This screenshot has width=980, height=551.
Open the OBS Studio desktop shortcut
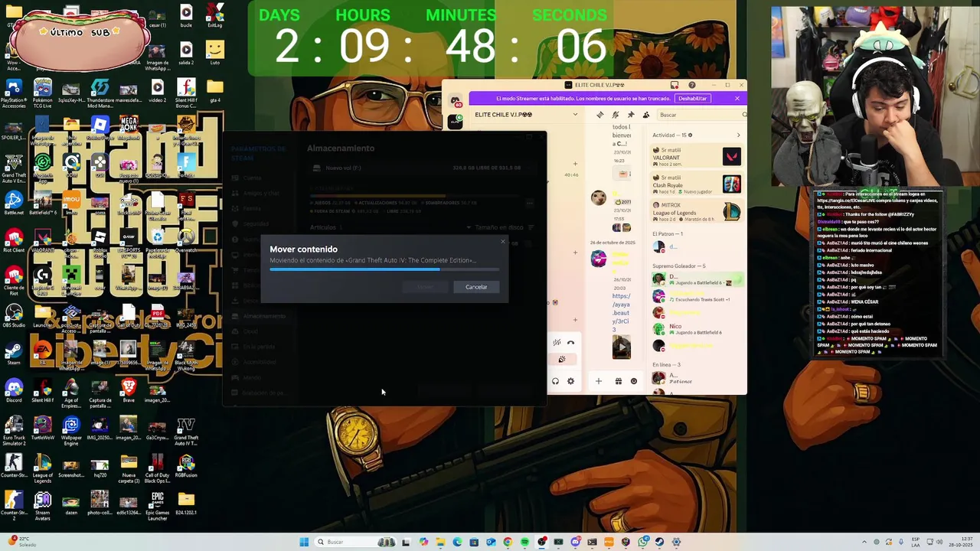[x=13, y=315]
